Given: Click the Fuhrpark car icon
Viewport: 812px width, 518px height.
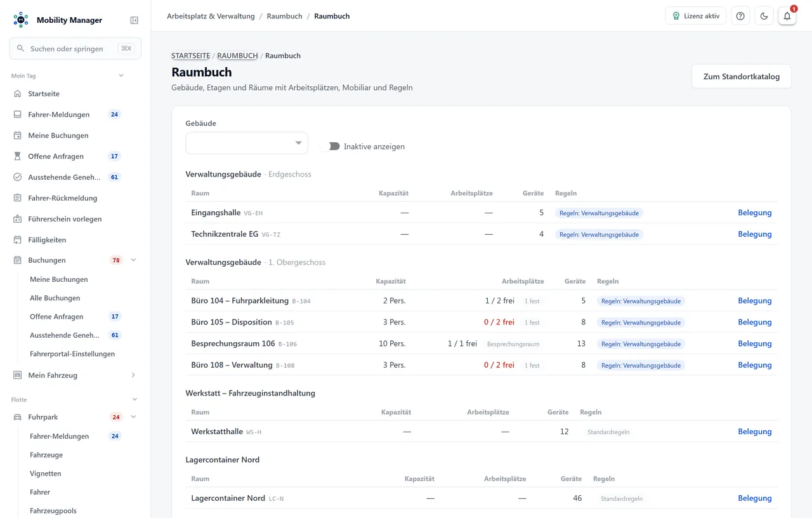Looking at the screenshot, I should (x=18, y=417).
